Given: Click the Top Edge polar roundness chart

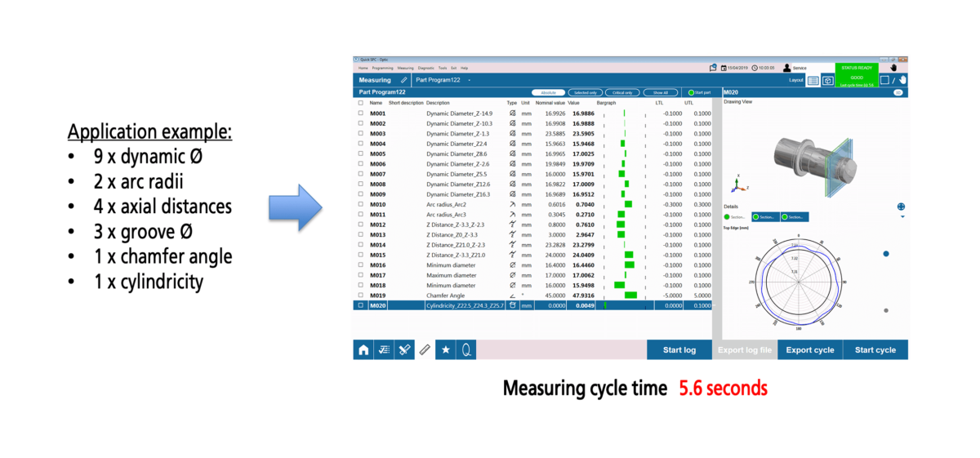Looking at the screenshot, I should coord(798,282).
